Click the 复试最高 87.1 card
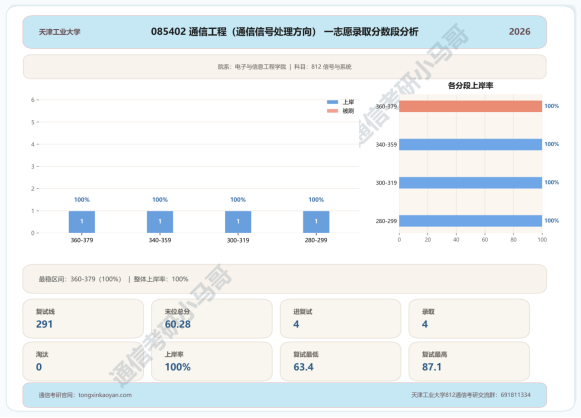This screenshot has height=418, width=581. click(469, 361)
